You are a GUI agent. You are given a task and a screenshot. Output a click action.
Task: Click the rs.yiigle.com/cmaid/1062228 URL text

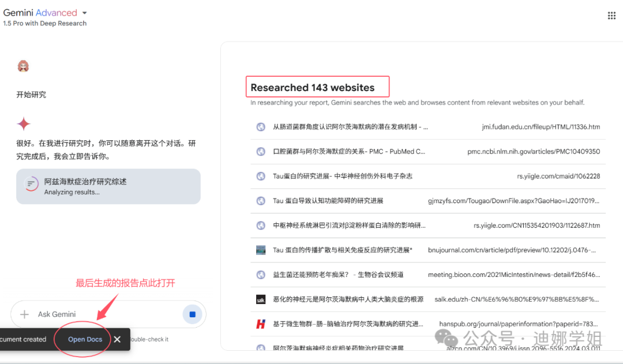coord(558,177)
